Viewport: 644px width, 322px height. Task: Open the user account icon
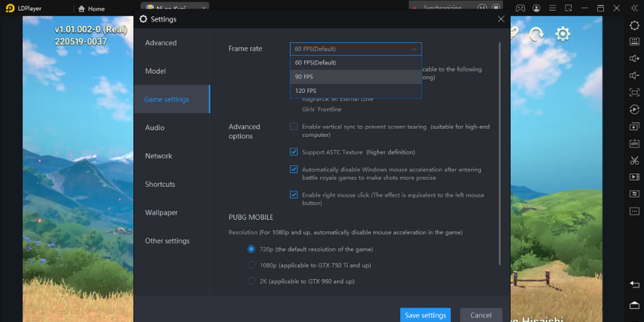point(537,8)
